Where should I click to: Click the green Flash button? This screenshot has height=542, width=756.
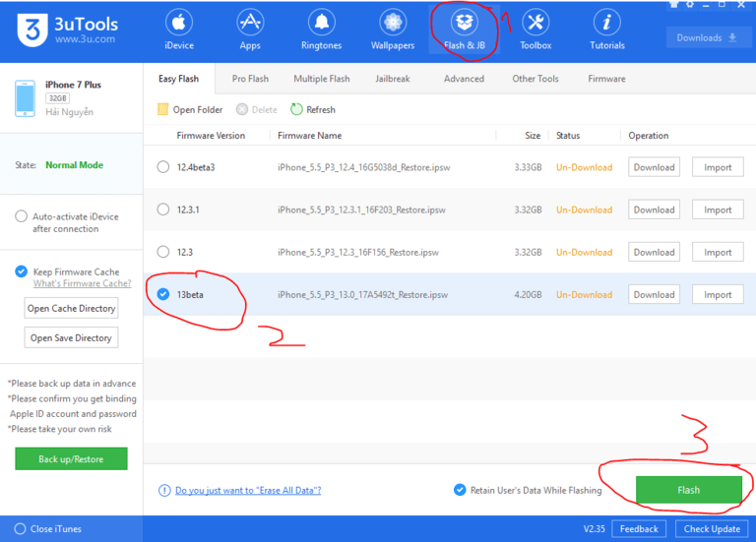coord(688,490)
